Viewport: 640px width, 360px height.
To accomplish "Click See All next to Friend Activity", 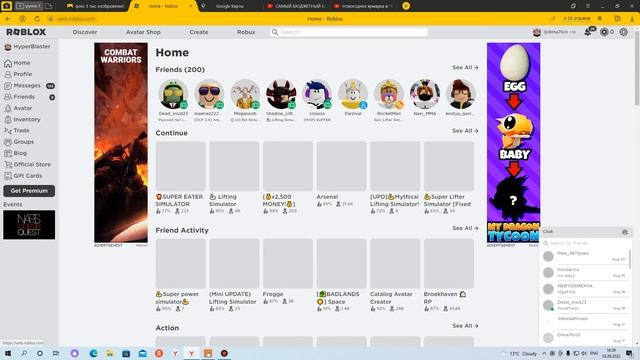I will [465, 228].
